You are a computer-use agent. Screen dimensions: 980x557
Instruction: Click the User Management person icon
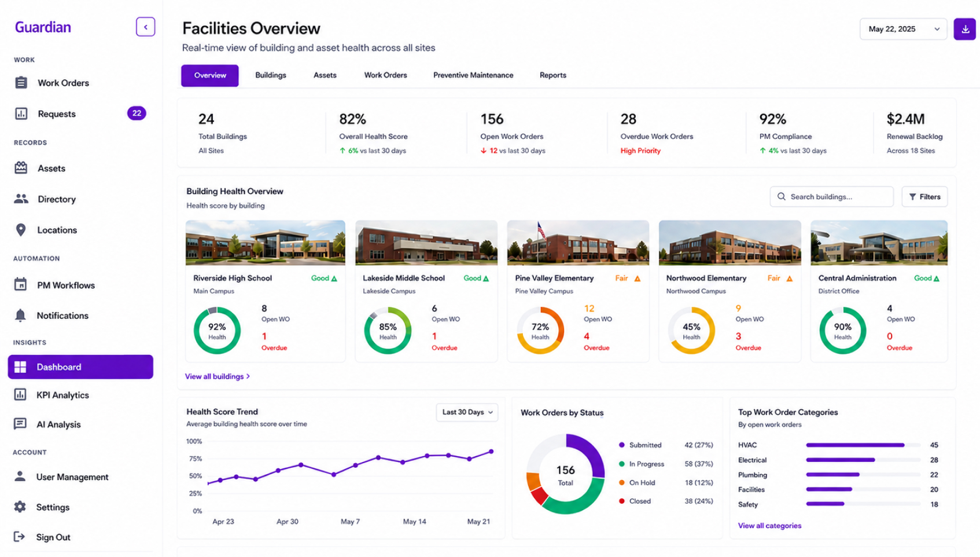tap(20, 476)
